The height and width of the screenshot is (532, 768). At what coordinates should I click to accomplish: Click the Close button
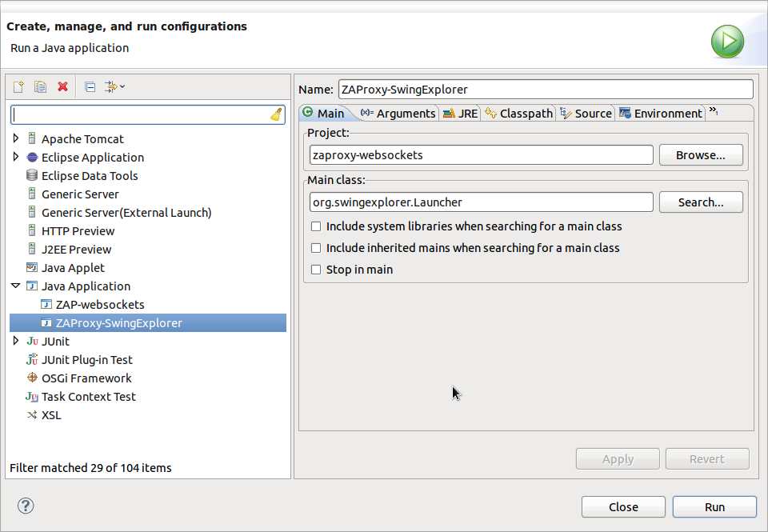click(623, 507)
